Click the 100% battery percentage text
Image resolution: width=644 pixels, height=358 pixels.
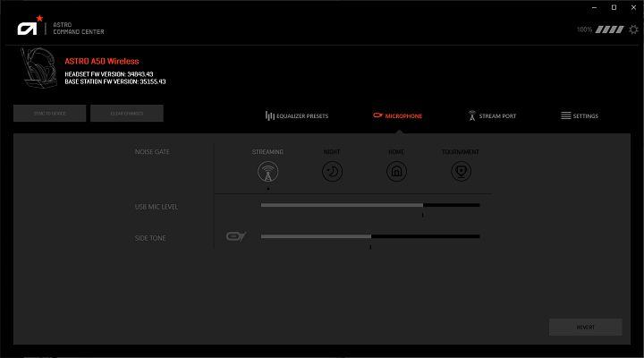(584, 30)
